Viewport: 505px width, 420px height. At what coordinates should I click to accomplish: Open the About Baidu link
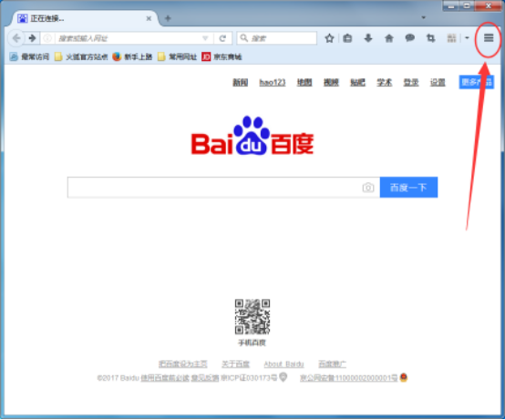(283, 364)
